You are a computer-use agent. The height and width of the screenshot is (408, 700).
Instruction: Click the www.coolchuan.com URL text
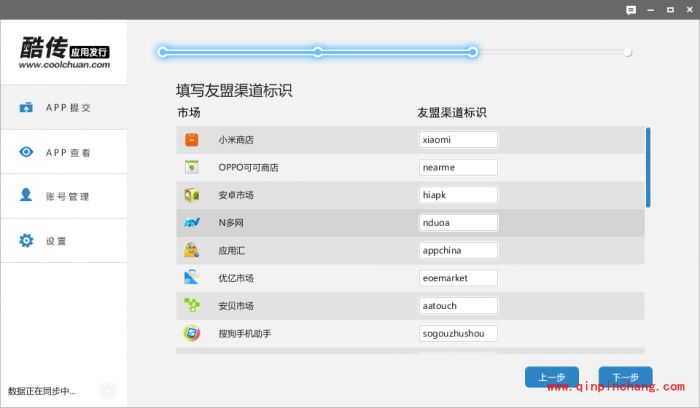pos(64,65)
